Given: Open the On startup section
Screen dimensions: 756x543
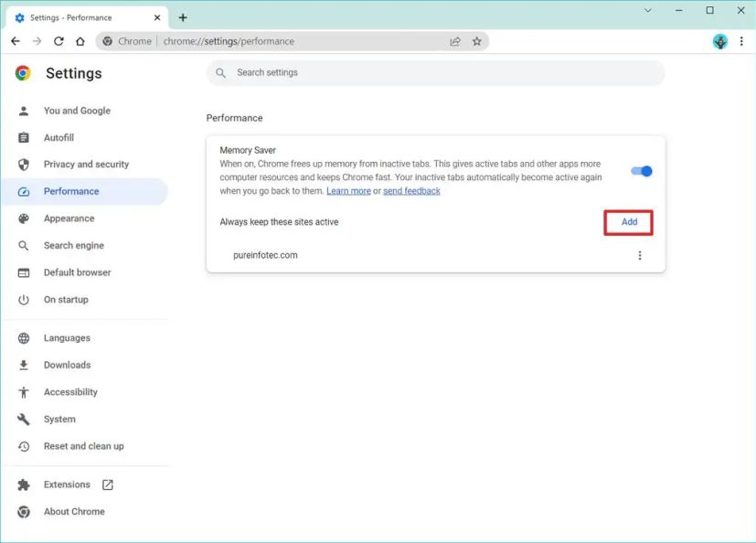Looking at the screenshot, I should coord(66,300).
